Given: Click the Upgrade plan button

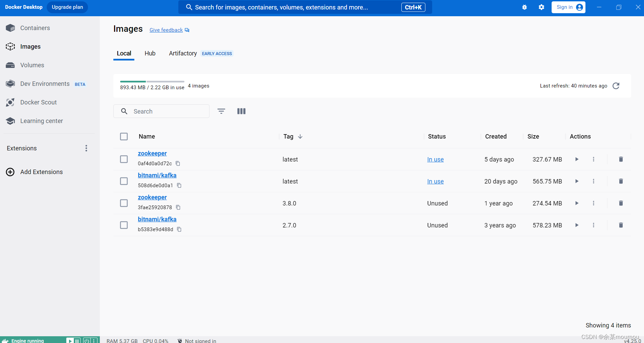Looking at the screenshot, I should click(67, 7).
